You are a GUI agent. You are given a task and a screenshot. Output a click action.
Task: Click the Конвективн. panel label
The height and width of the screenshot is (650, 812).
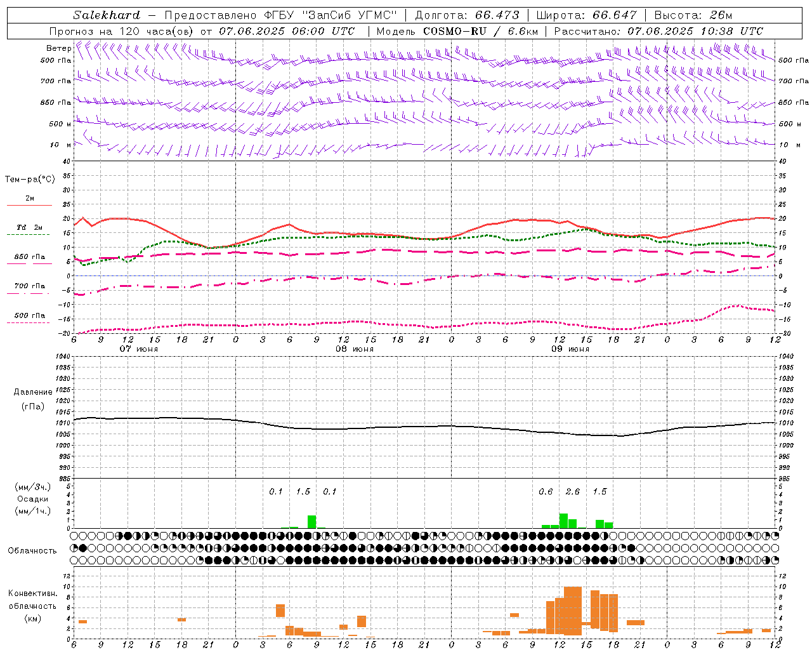pos(32,594)
